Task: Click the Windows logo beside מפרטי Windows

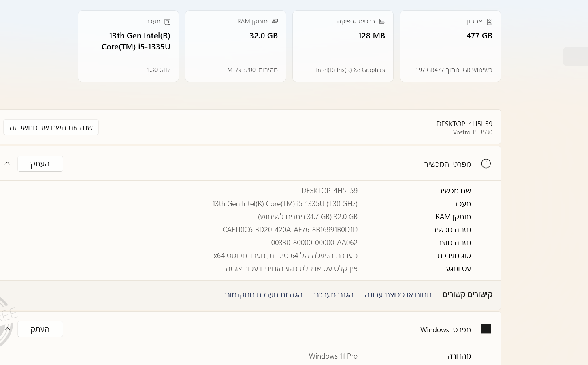Action: tap(486, 329)
